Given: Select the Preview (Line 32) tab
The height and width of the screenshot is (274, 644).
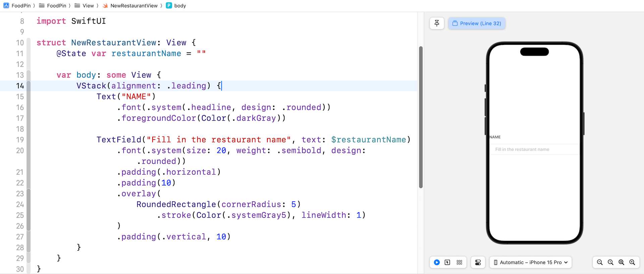Looking at the screenshot, I should (x=477, y=23).
